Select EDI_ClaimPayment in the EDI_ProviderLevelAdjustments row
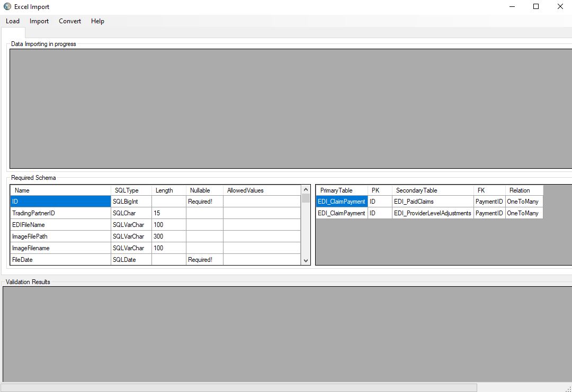This screenshot has width=572, height=392. (342, 213)
